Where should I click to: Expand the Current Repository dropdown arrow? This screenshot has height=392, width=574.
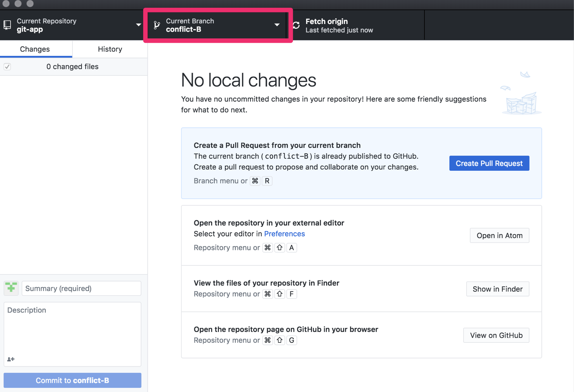pyautogui.click(x=138, y=25)
